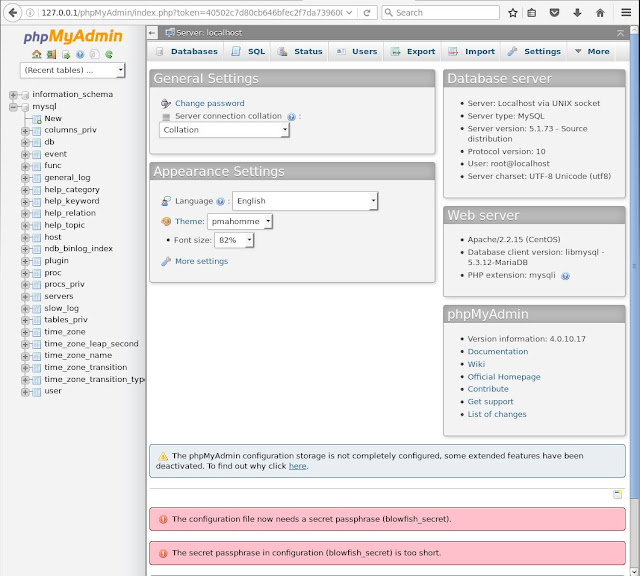Click the help icon beside Language
This screenshot has height=576, width=640.
pyautogui.click(x=220, y=201)
